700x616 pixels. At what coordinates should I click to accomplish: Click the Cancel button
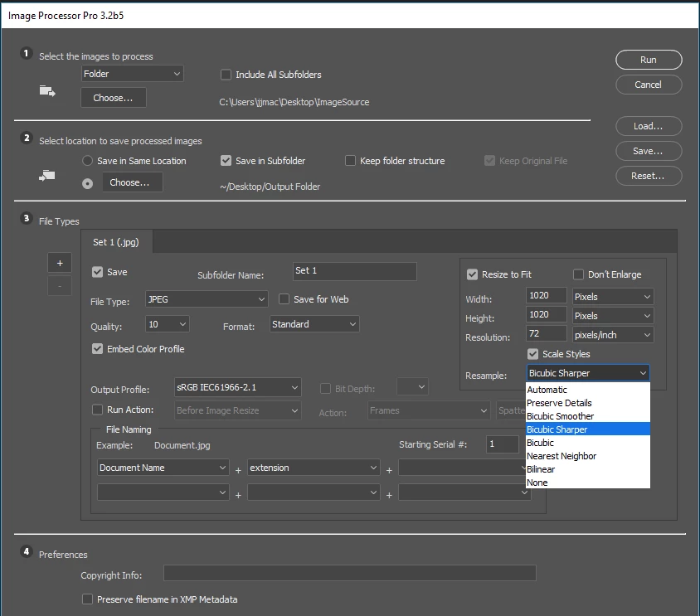point(649,85)
